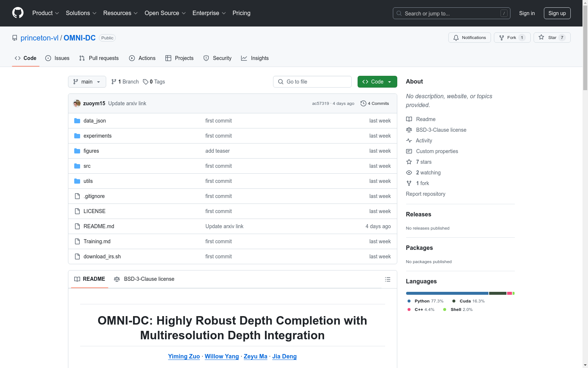Image resolution: width=588 pixels, height=368 pixels.
Task: Click the src folder icon
Action: [77, 166]
